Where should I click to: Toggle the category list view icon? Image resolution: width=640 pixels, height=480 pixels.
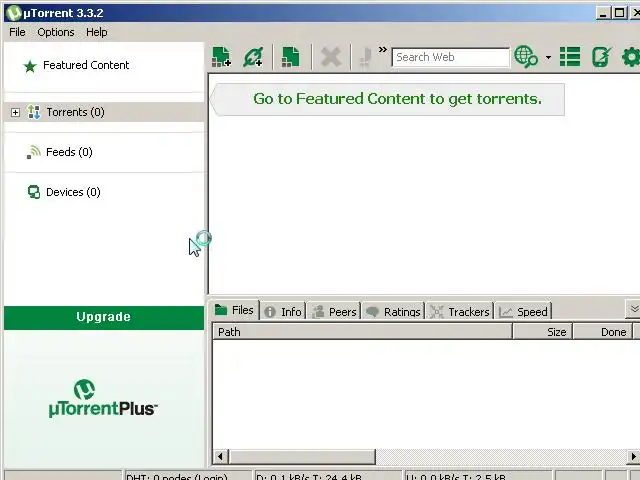(570, 57)
